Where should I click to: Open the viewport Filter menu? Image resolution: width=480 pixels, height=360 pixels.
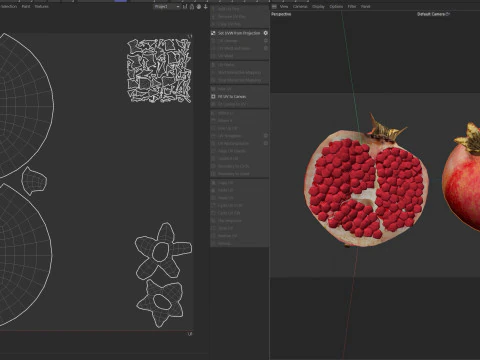tap(352, 6)
